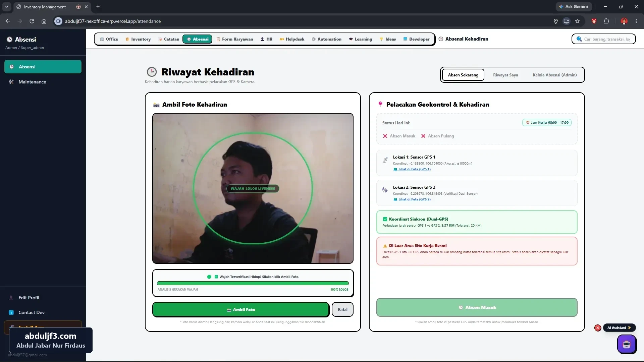Click the install app icon in address bar

(567, 21)
